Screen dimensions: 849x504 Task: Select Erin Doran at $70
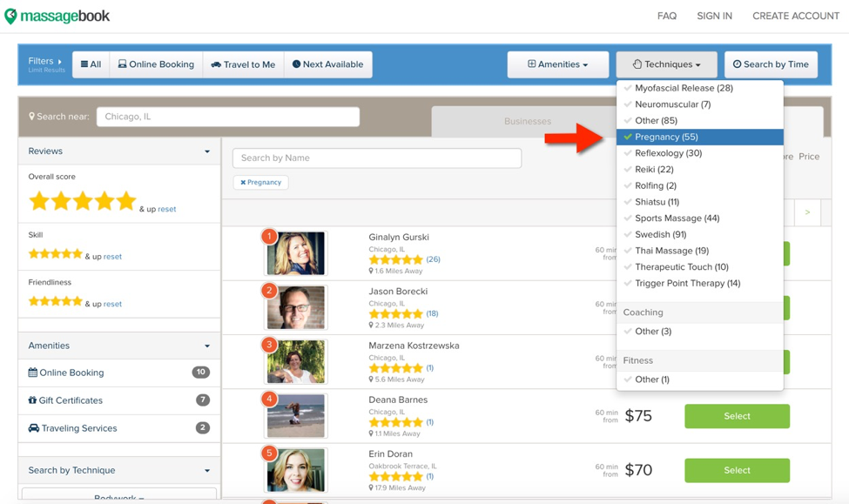tap(737, 470)
